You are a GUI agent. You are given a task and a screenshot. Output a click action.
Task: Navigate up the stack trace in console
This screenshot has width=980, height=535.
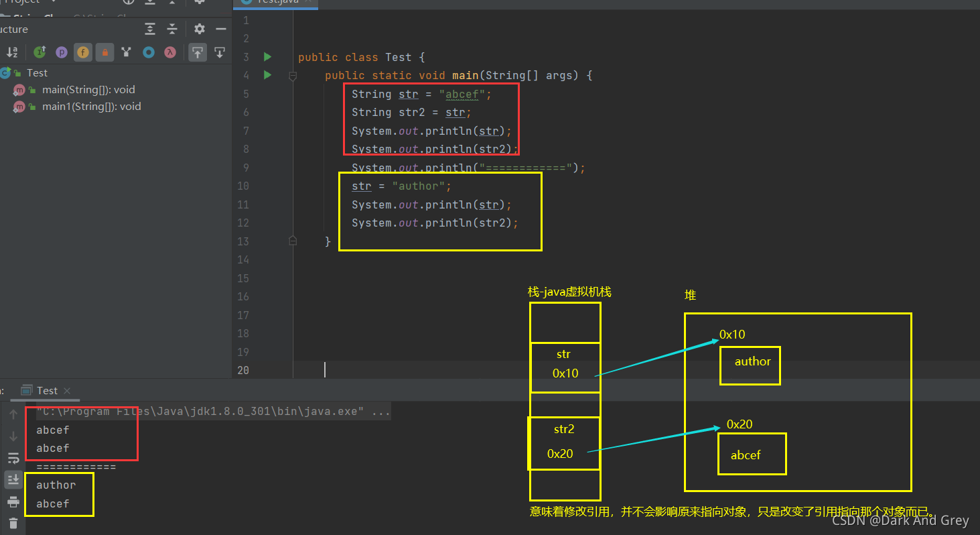[x=13, y=414]
